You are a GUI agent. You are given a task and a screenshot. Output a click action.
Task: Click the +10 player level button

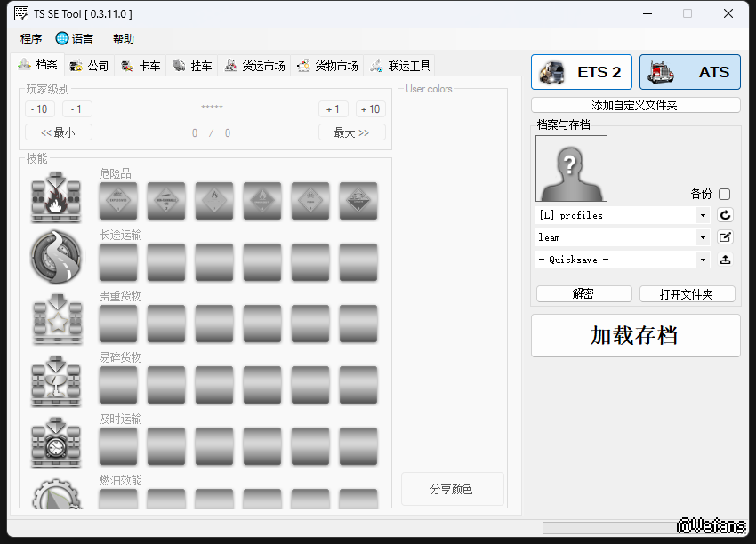click(x=371, y=109)
